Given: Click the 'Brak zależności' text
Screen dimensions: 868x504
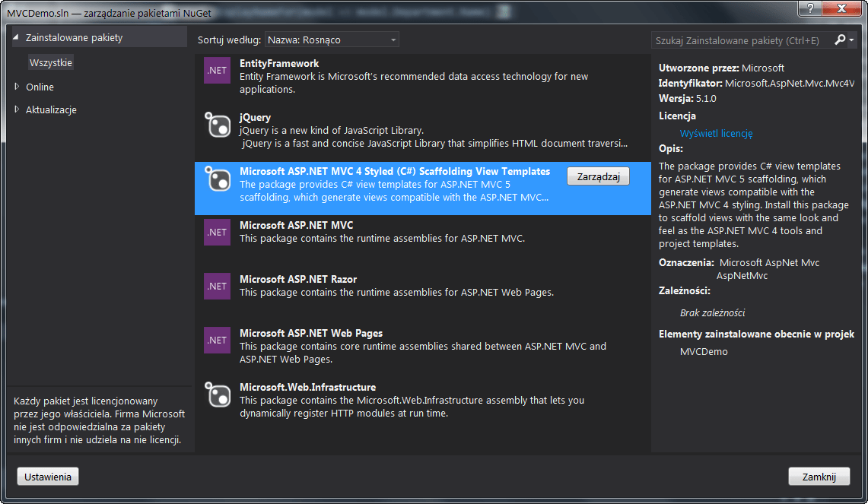Looking at the screenshot, I should tap(713, 312).
